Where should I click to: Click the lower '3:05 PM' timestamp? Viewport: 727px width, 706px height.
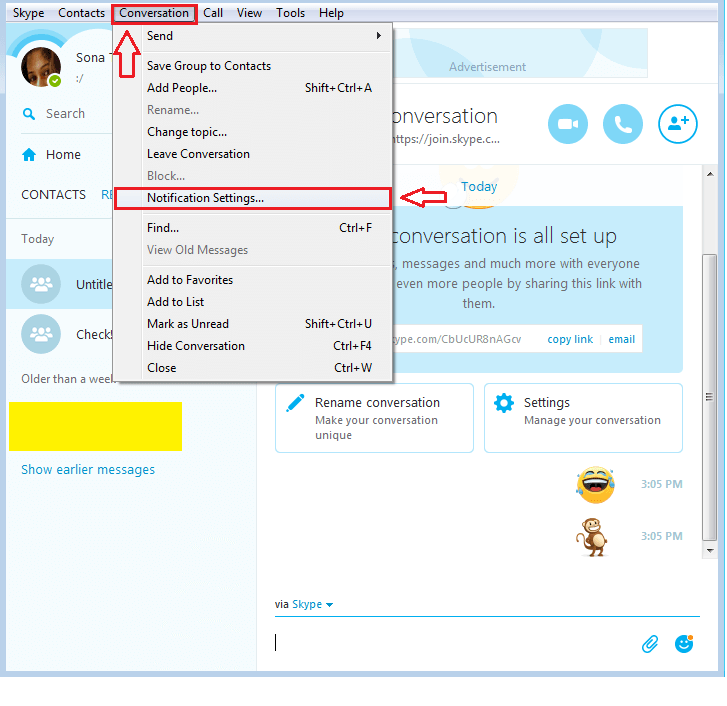[x=662, y=536]
